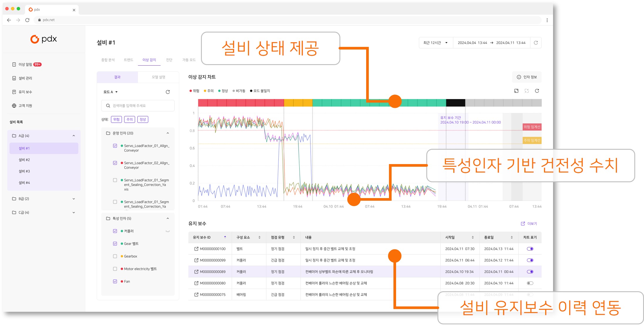644x327 pixels.
Task: Open external link icon for M00000000100
Action: [196, 249]
